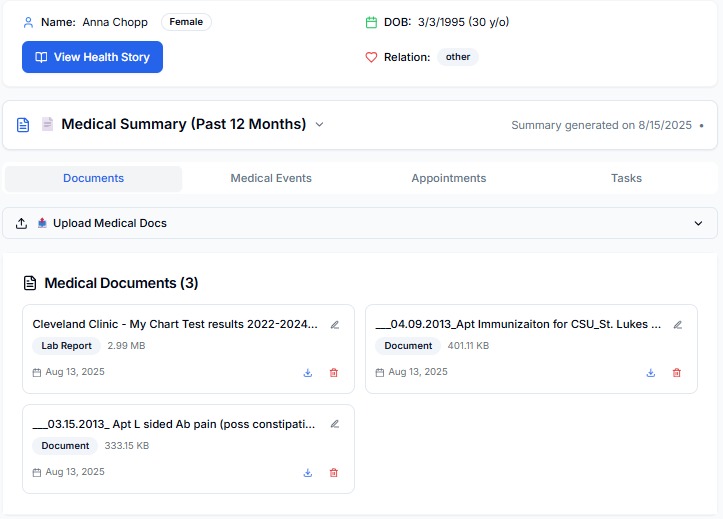The height and width of the screenshot is (519, 723).
Task: Click the name Anna Chopp
Action: (115, 22)
